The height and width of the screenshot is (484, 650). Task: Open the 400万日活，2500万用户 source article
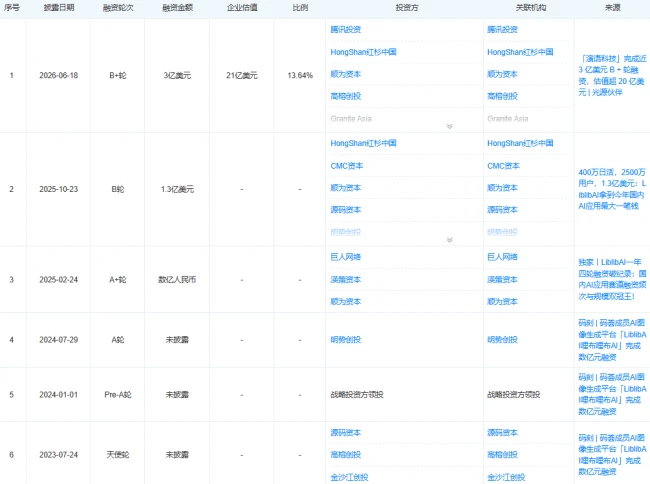click(x=612, y=189)
